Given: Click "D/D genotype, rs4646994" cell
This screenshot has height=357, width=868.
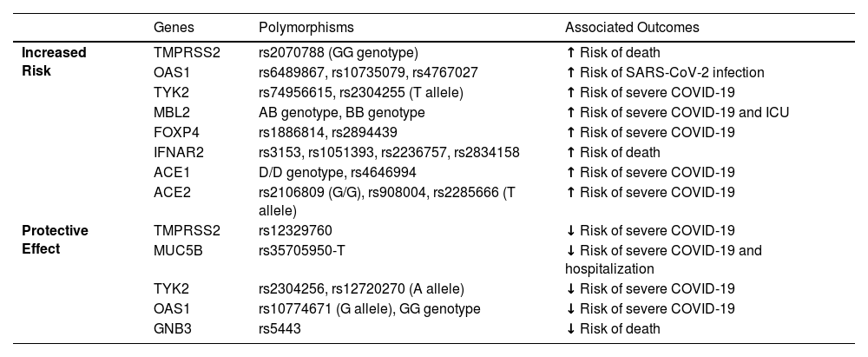Looking at the screenshot, I should (331, 172).
